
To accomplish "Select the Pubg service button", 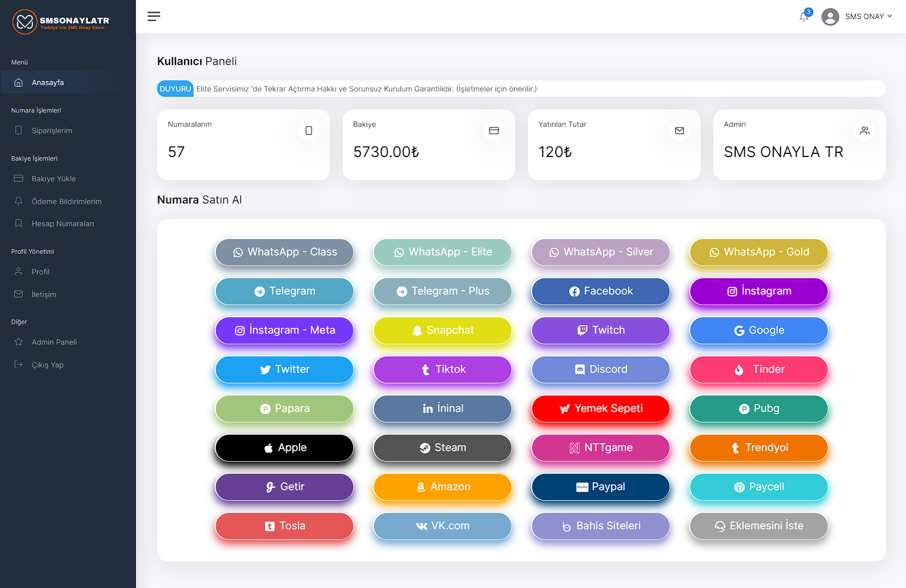I will 758,409.
